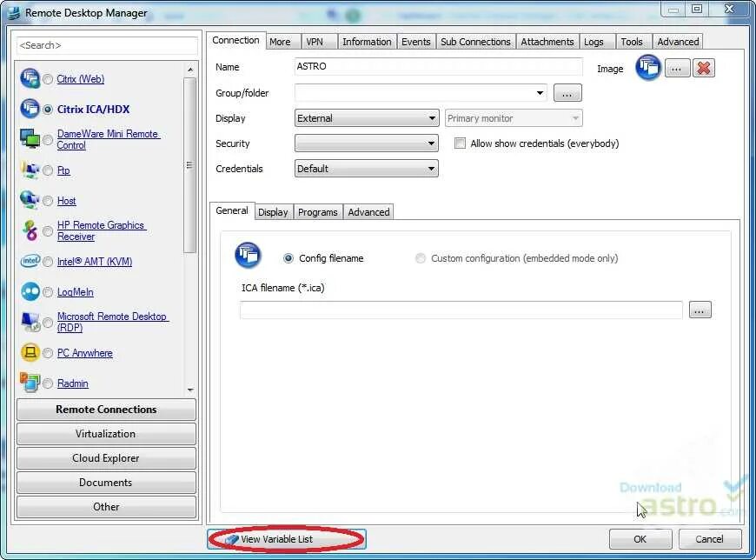Select Citrix (Web) radio button
This screenshot has height=560, width=756.
(48, 79)
